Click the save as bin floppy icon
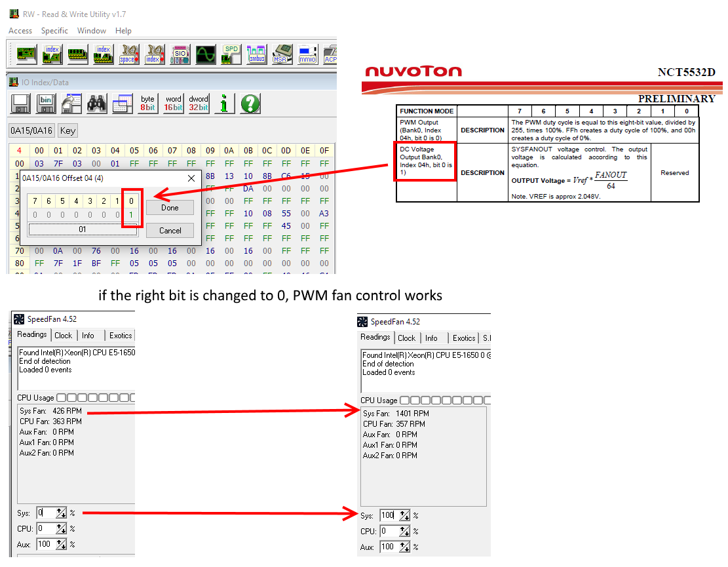This screenshot has width=728, height=567. coord(46,103)
